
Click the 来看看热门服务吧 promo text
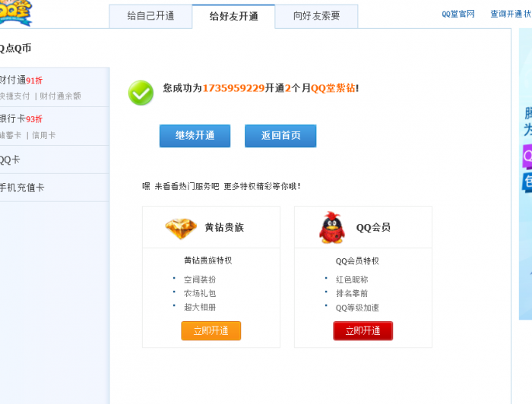tap(187, 186)
